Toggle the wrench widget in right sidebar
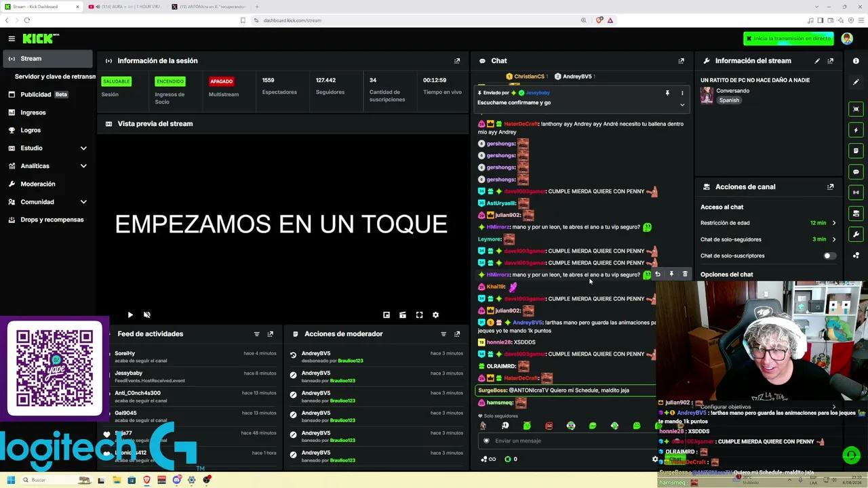This screenshot has width=868, height=488. click(x=856, y=235)
